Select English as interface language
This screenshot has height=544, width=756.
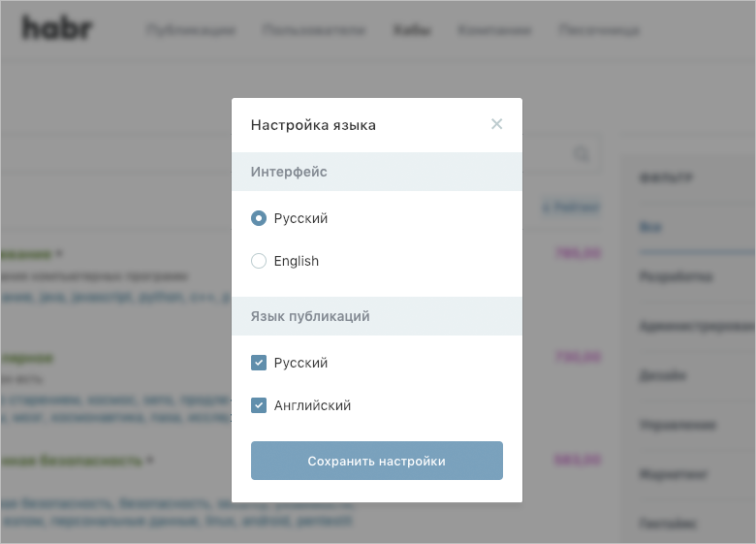[x=259, y=261]
